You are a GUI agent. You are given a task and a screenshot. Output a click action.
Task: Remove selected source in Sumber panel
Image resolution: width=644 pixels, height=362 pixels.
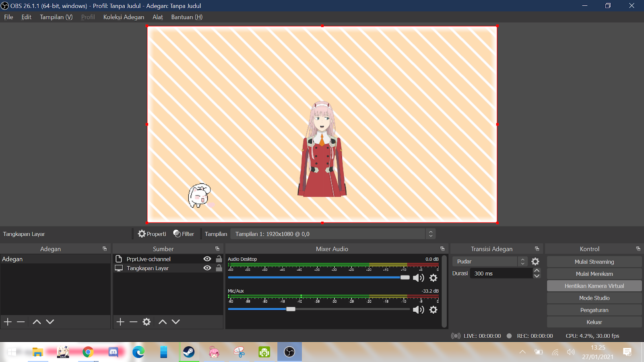pyautogui.click(x=134, y=322)
